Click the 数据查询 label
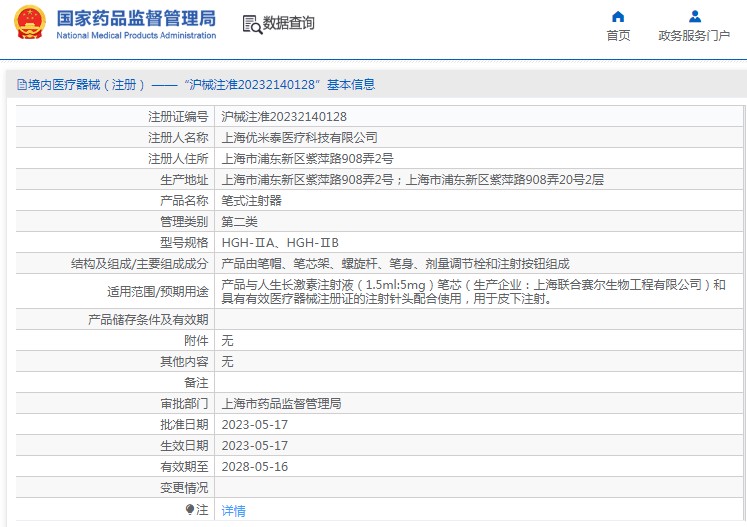 pyautogui.click(x=289, y=23)
